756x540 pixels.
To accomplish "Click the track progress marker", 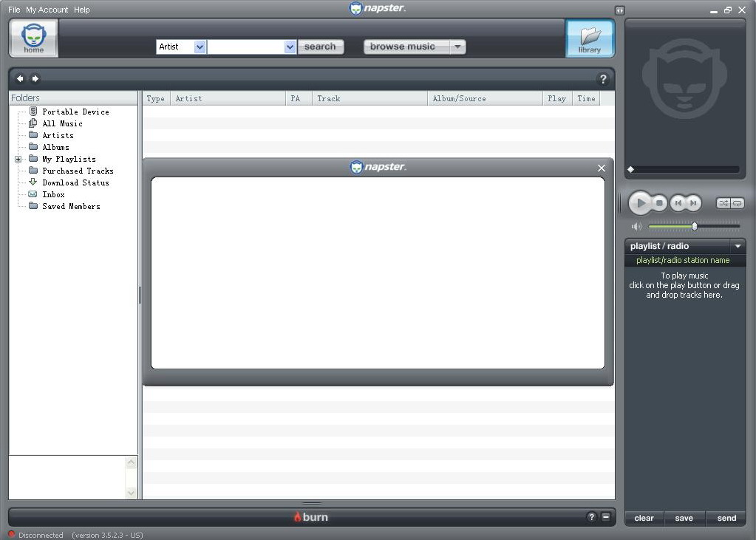I will pyautogui.click(x=630, y=169).
